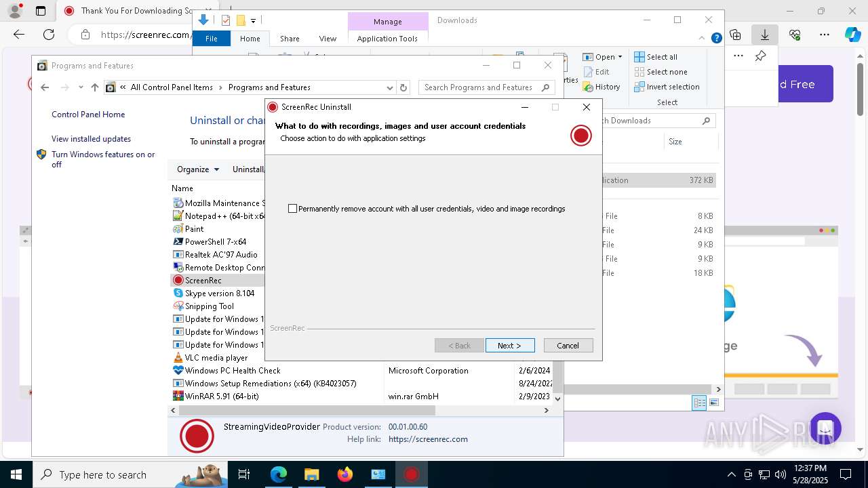
Task: Click the taskbar search box
Action: (131, 474)
